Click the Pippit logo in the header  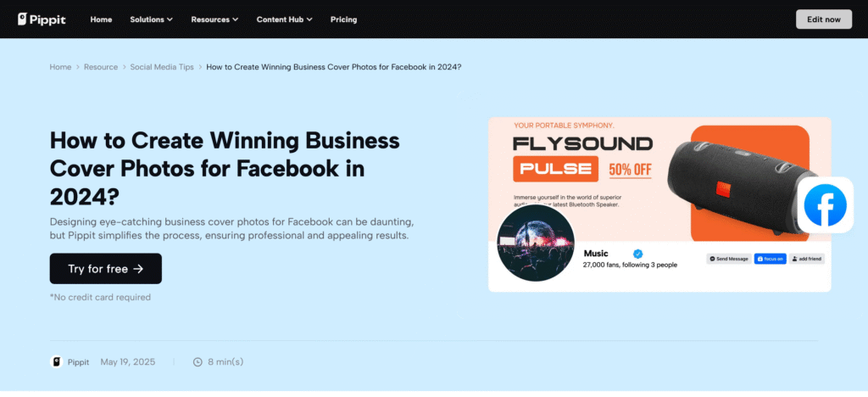(x=42, y=19)
